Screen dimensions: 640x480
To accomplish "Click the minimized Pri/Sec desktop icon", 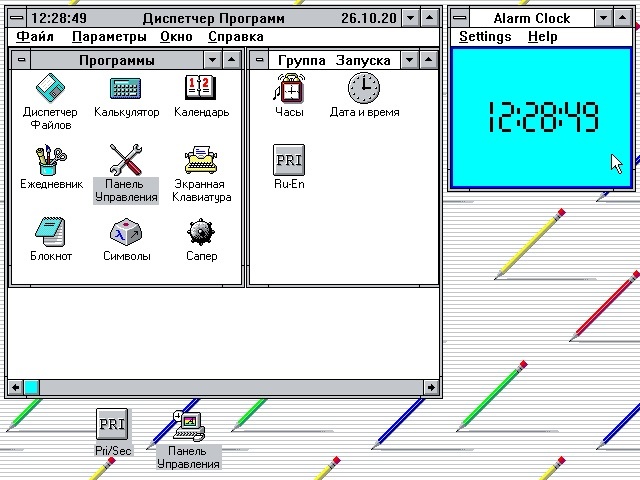I will [112, 425].
